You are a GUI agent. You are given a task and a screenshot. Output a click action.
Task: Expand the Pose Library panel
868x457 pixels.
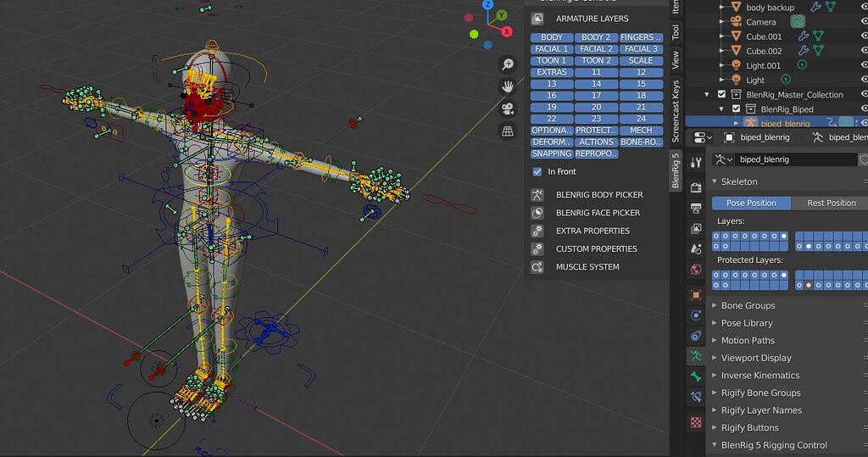click(x=715, y=323)
